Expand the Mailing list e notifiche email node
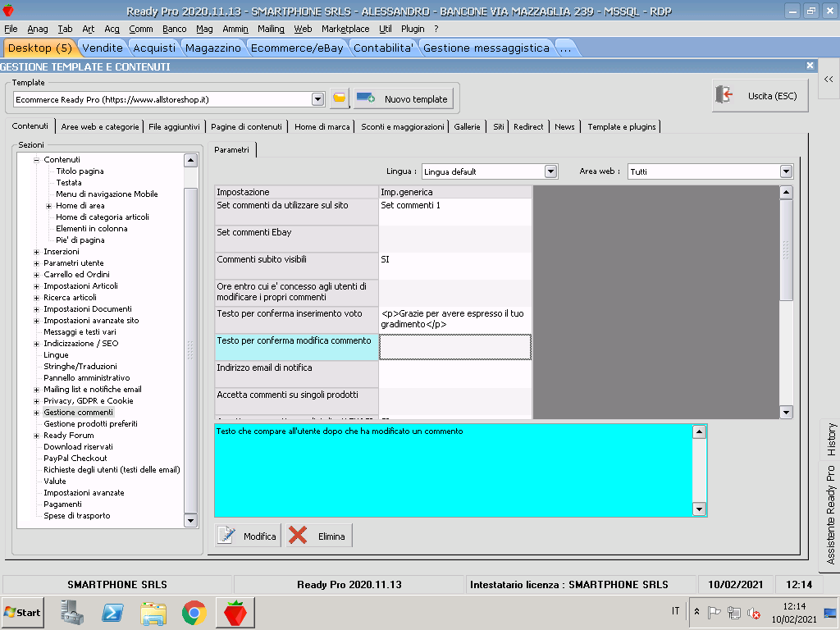Image resolution: width=840 pixels, height=630 pixels. 36,390
